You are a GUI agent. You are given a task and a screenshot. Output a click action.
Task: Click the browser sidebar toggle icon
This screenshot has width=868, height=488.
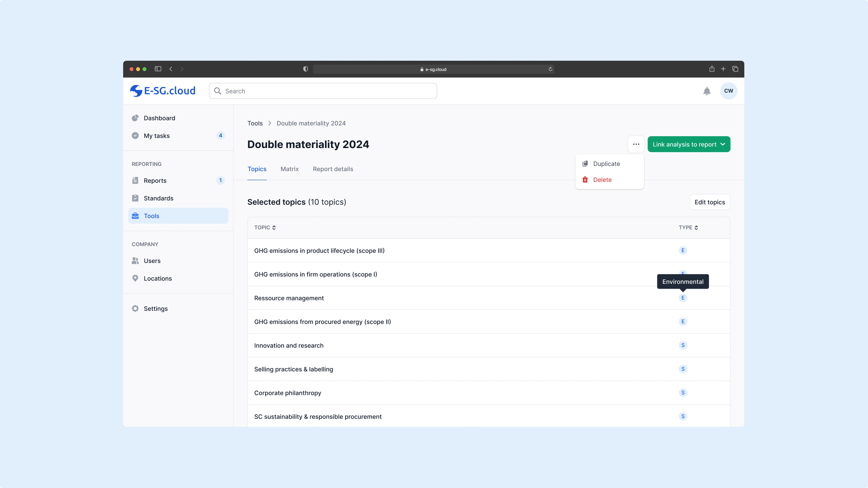(158, 69)
